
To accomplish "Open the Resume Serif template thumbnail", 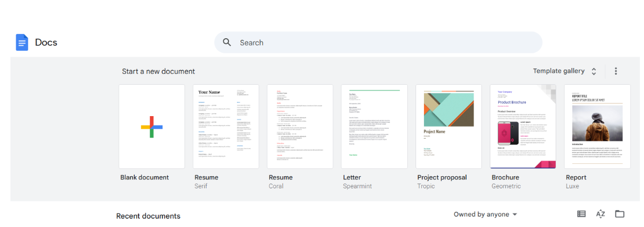I will point(226,127).
